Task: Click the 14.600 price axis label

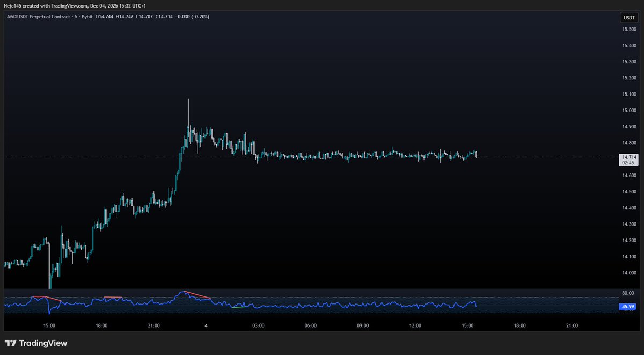Action: tap(628, 176)
